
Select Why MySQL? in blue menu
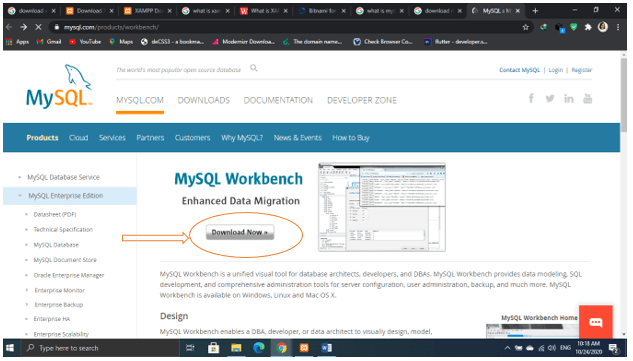click(x=243, y=138)
